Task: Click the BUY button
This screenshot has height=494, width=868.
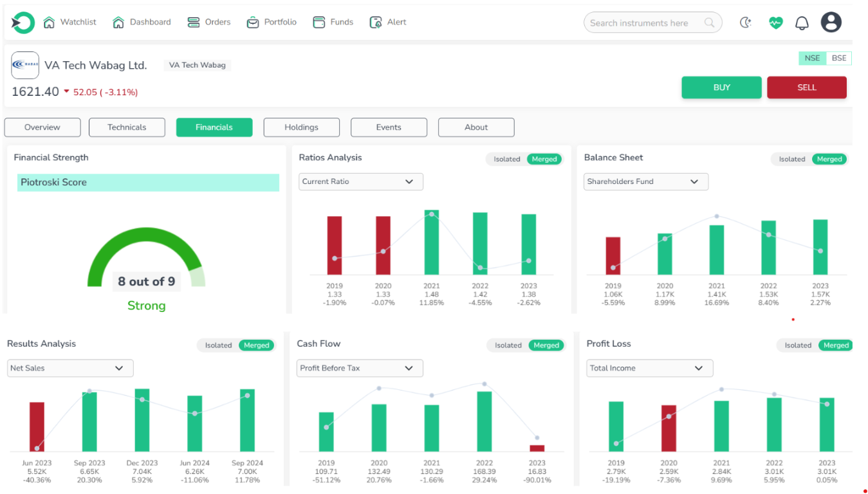Action: point(721,87)
